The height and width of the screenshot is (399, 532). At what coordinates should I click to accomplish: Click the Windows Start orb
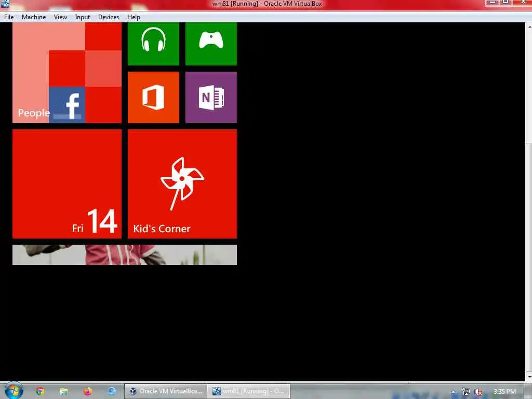pos(14,391)
